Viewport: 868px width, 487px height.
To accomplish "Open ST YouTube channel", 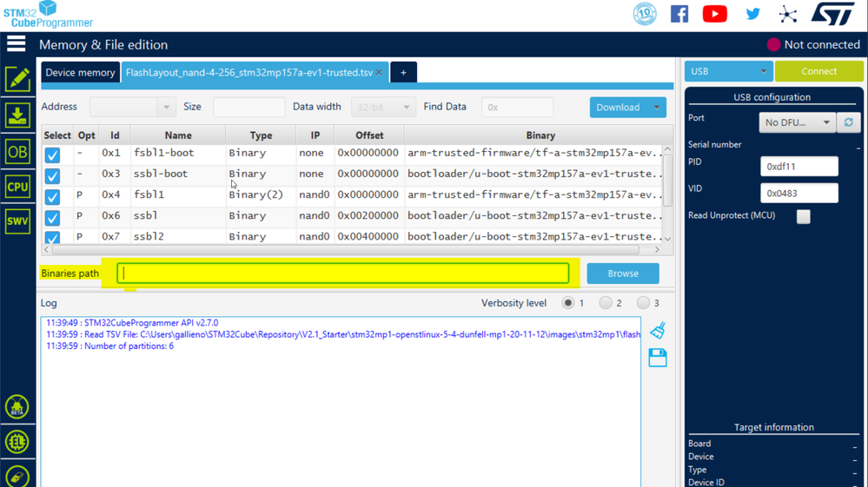I will point(715,14).
